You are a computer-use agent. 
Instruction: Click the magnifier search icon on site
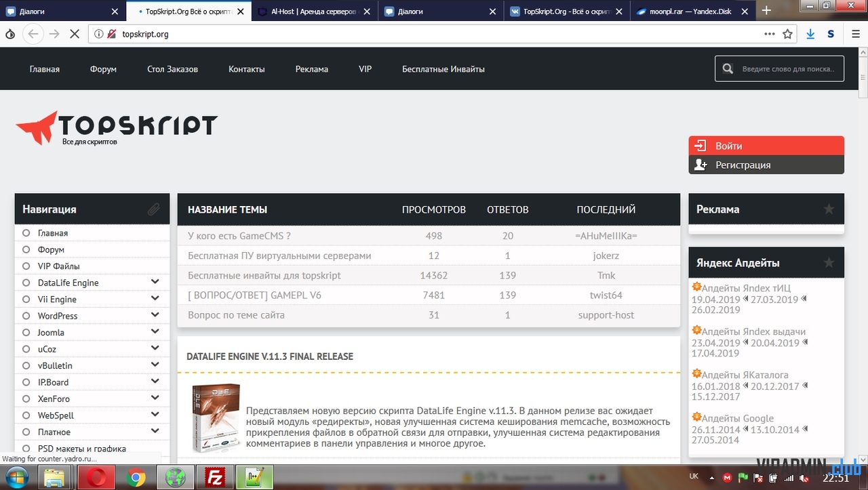pos(728,68)
